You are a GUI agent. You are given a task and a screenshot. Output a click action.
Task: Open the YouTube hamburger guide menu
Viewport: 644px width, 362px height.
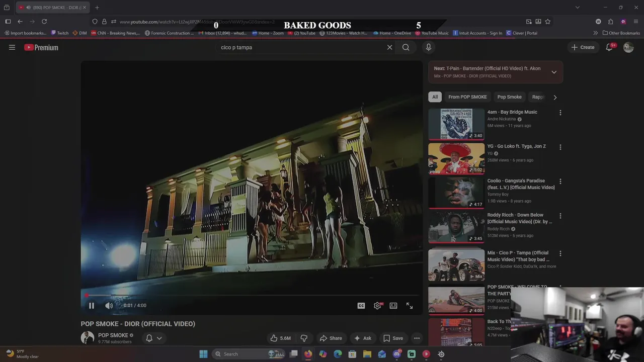12,47
